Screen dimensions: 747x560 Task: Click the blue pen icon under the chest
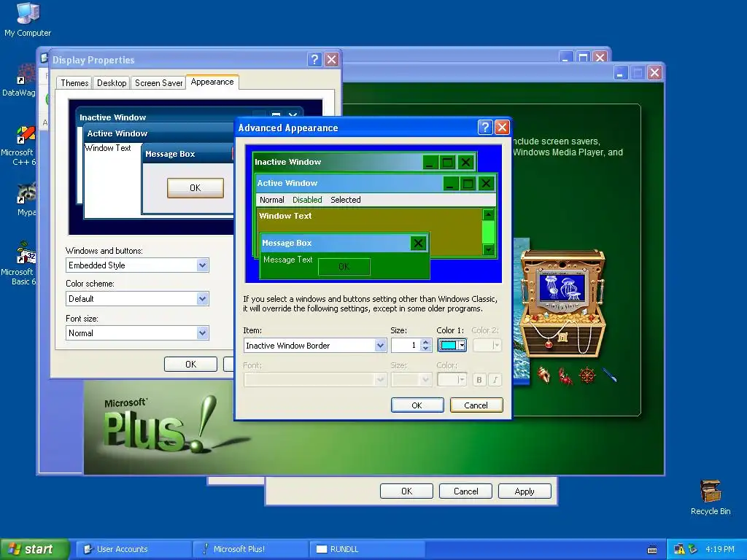click(x=609, y=376)
